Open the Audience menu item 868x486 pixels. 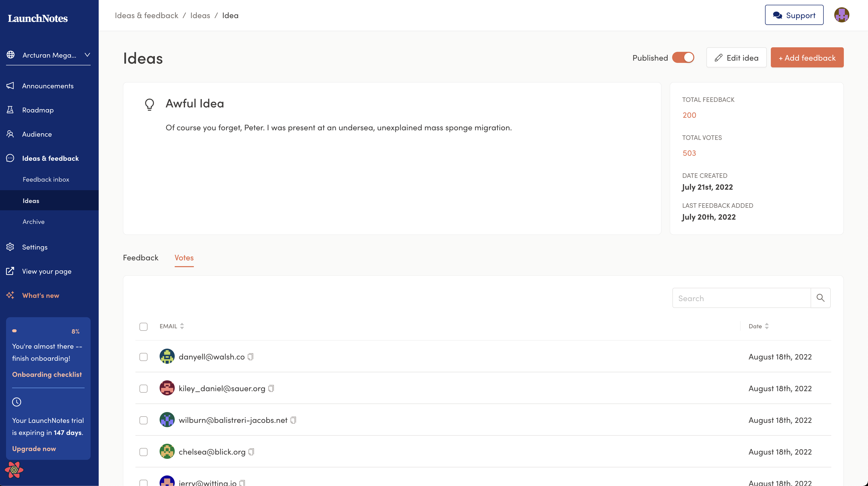coord(37,134)
